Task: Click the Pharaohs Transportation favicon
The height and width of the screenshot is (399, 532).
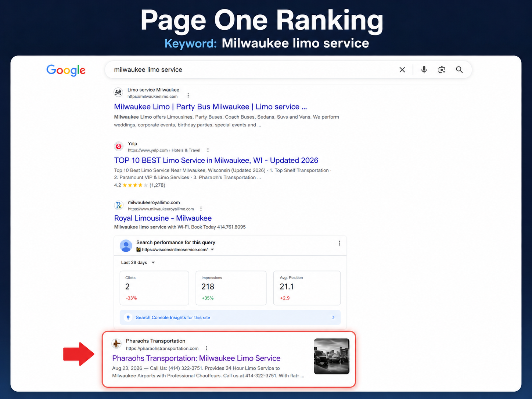Action: tap(116, 344)
